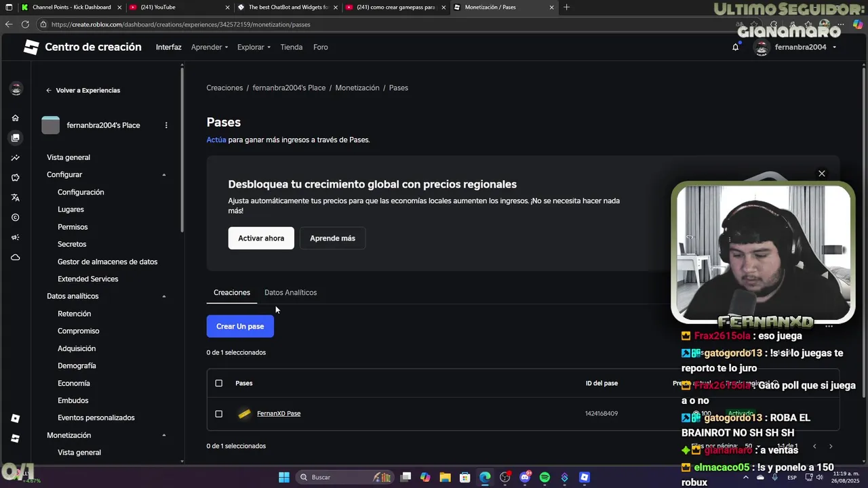Open Gestor de almacenes de datos
The image size is (868, 488).
pyautogui.click(x=107, y=262)
